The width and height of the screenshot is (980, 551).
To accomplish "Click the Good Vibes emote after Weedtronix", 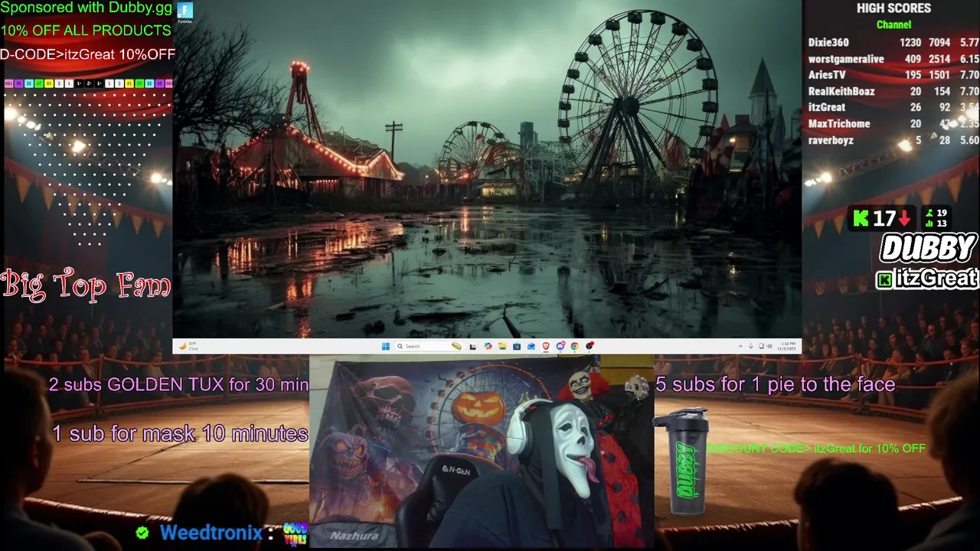I will pos(295,533).
